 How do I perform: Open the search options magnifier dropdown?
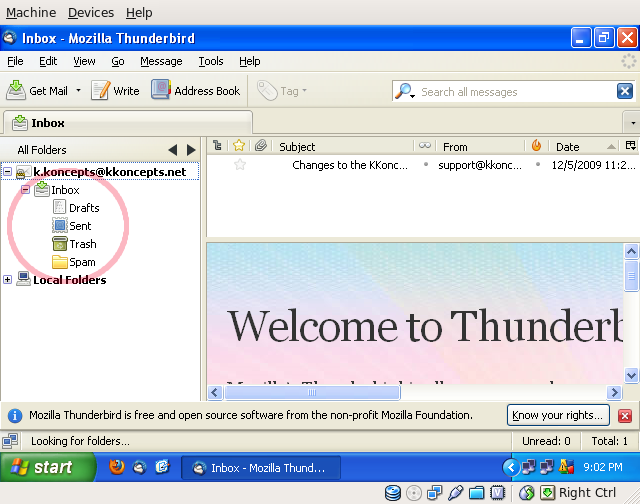tap(405, 91)
